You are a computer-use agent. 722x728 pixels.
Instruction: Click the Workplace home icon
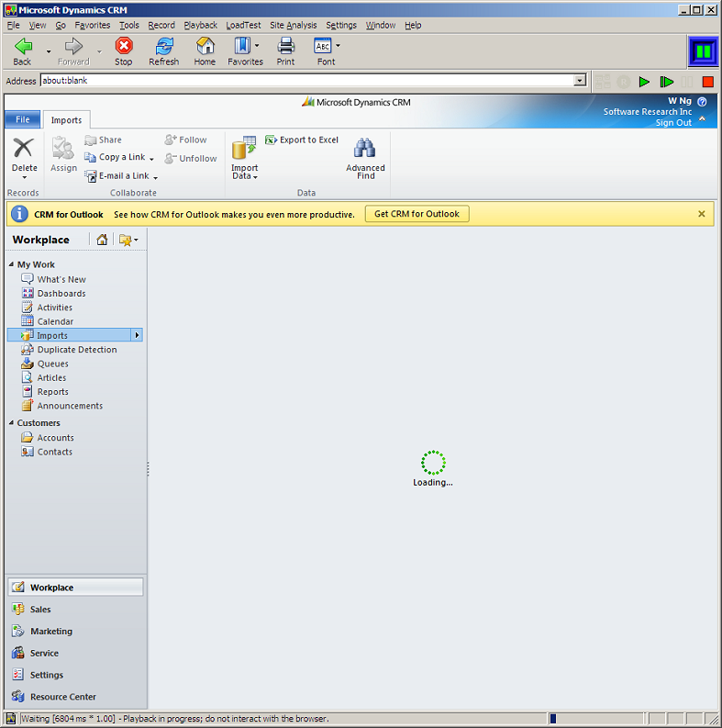[x=102, y=240]
